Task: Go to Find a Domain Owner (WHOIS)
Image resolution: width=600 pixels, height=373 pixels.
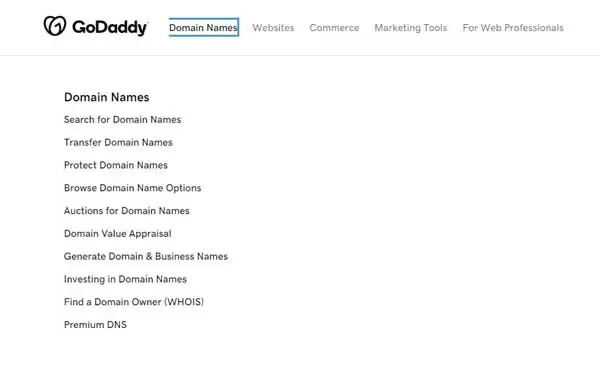Action: coord(134,302)
